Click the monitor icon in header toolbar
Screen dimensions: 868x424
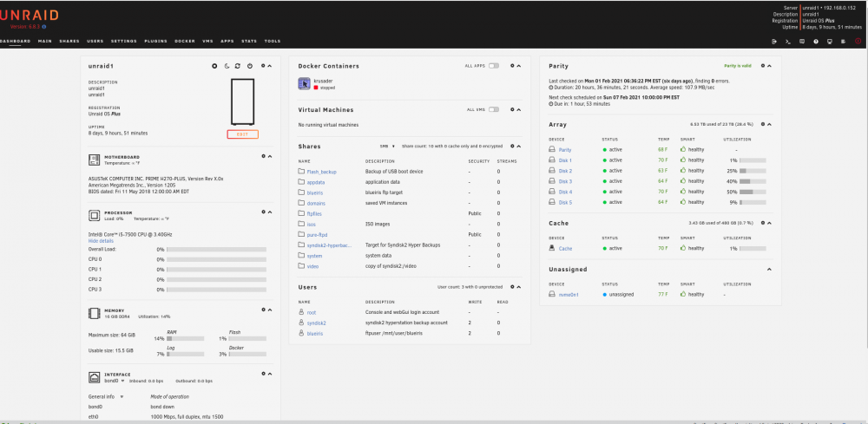click(x=829, y=42)
